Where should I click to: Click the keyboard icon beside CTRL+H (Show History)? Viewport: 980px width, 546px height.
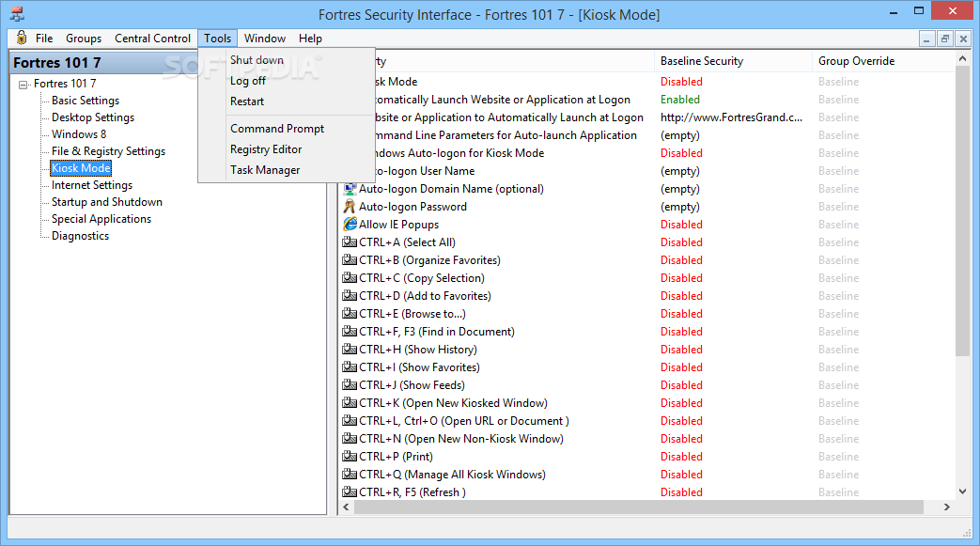(350, 349)
